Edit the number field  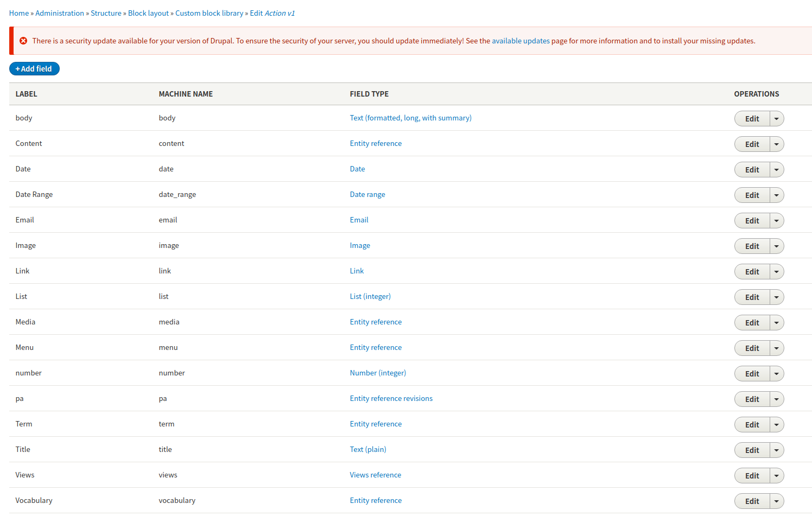pyautogui.click(x=752, y=374)
